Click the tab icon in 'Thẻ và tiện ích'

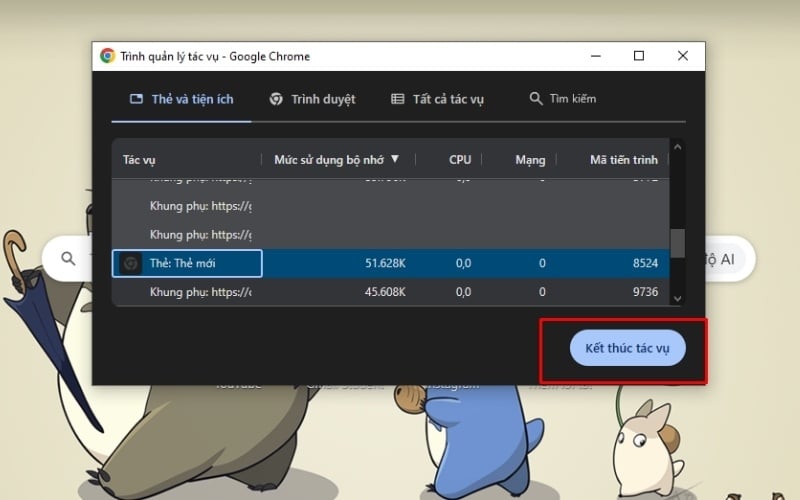(x=136, y=98)
